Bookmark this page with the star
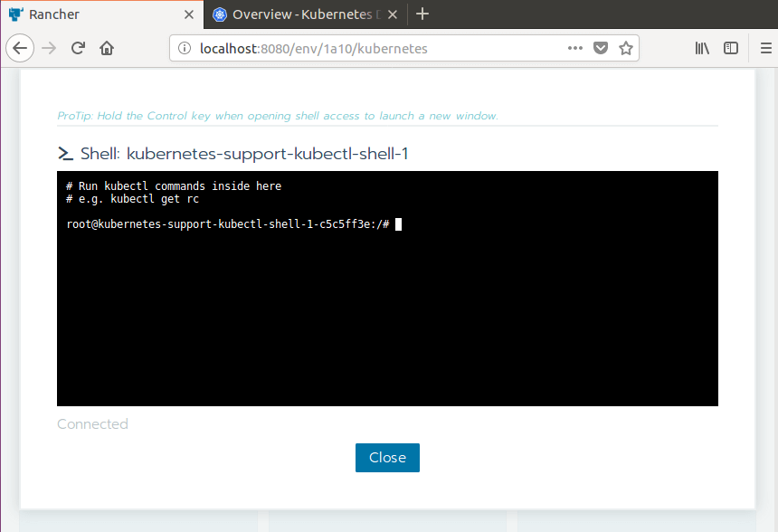Image resolution: width=778 pixels, height=532 pixels. (626, 48)
